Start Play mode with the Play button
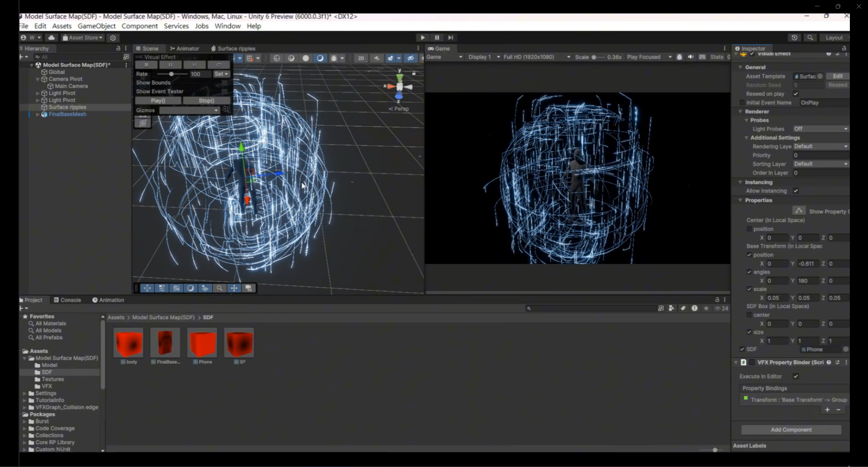Image resolution: width=868 pixels, height=467 pixels. click(x=422, y=38)
